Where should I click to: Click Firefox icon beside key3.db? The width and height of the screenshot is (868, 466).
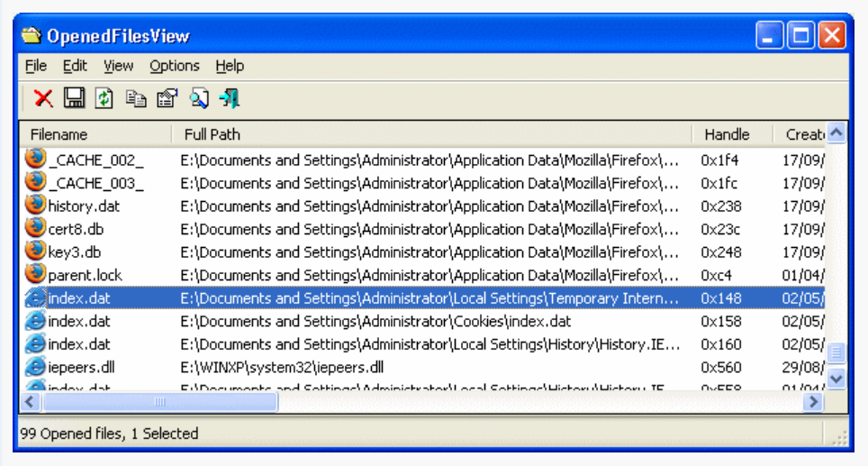pos(35,251)
